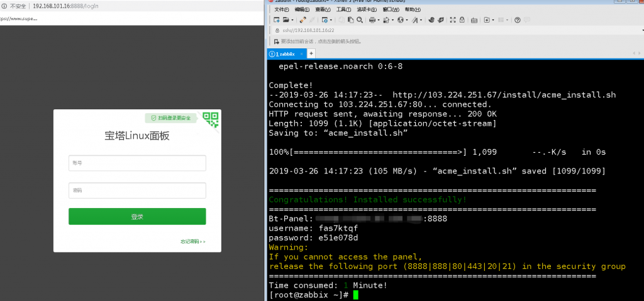This screenshot has height=301, width=644.
Task: Click the add-session arrow icon in hint bar
Action: coord(277,41)
